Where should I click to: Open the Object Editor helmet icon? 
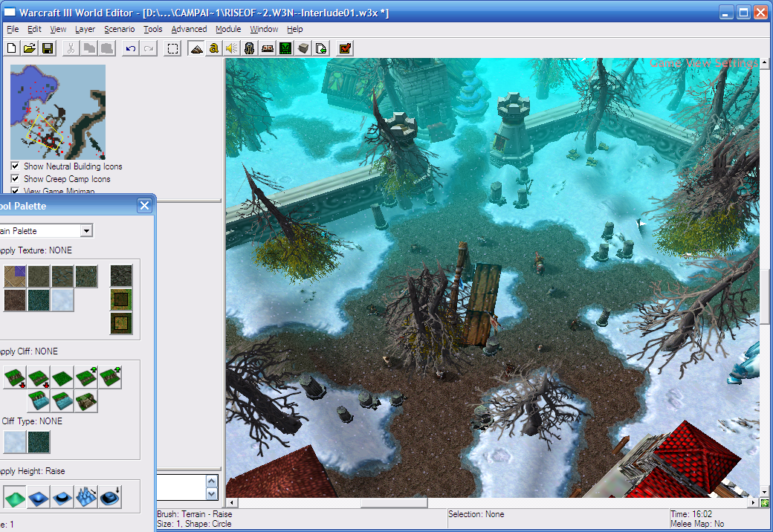coord(250,48)
